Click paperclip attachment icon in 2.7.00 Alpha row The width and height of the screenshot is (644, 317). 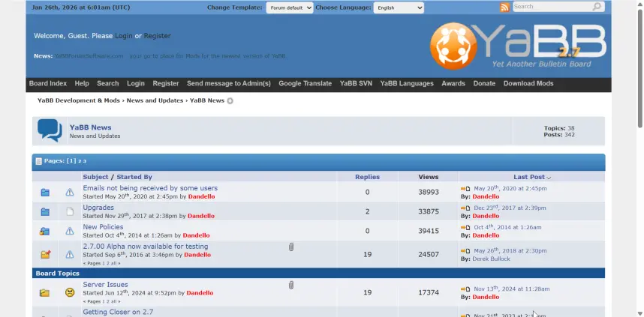[x=291, y=247]
